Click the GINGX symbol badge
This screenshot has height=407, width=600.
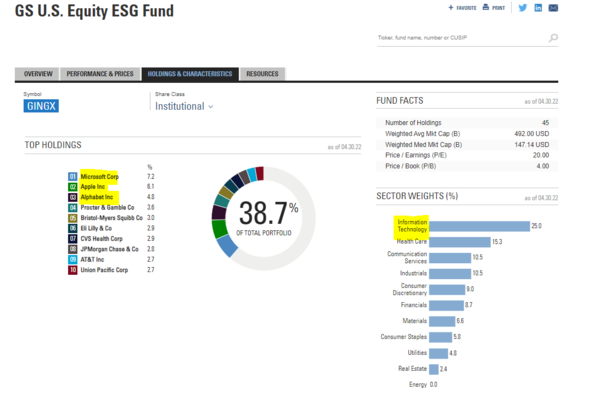[43, 106]
